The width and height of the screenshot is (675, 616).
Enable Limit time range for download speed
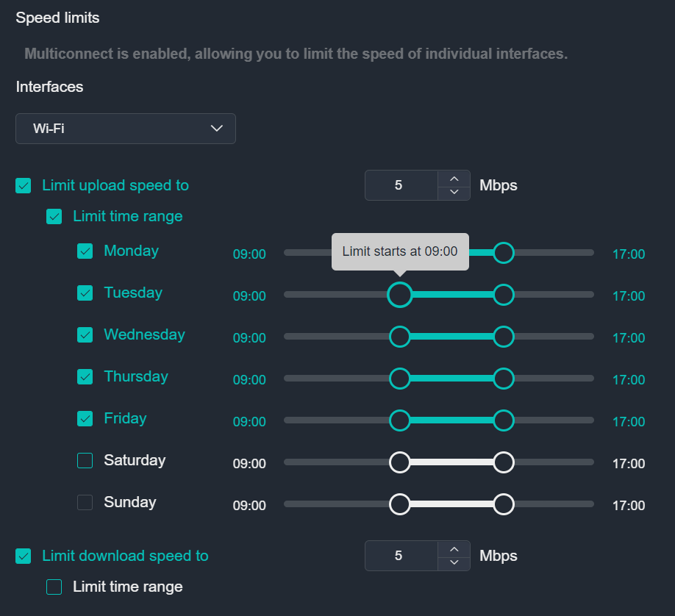54,587
